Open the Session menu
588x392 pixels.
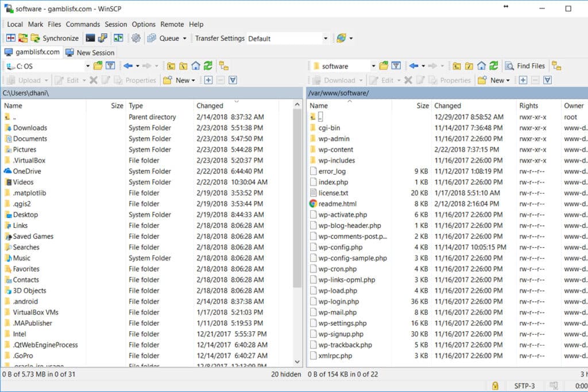click(116, 24)
